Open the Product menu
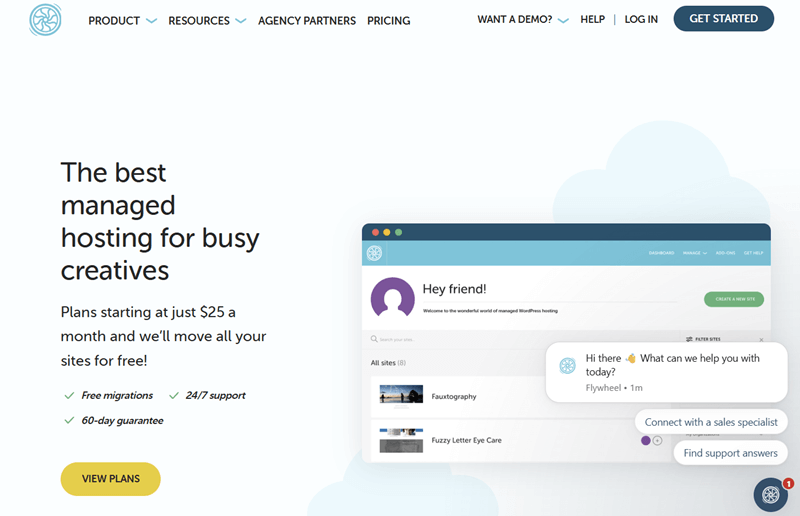This screenshot has height=516, width=800. (114, 21)
